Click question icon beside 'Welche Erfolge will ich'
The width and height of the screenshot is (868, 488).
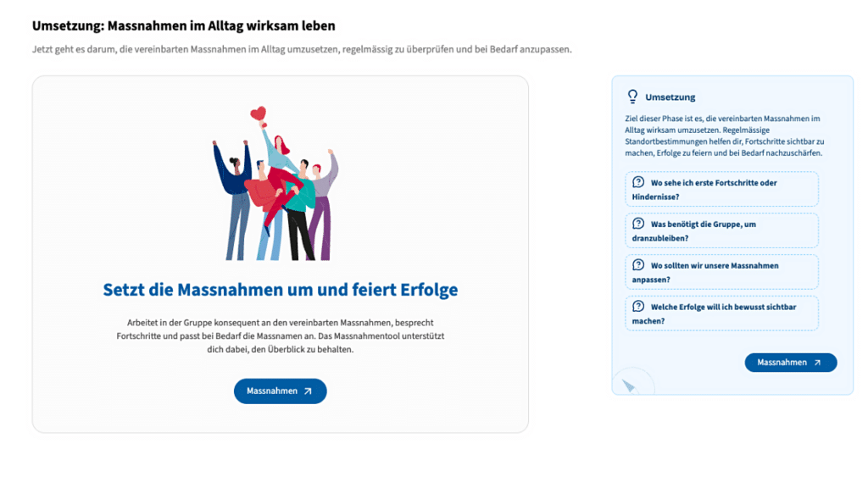pos(638,307)
